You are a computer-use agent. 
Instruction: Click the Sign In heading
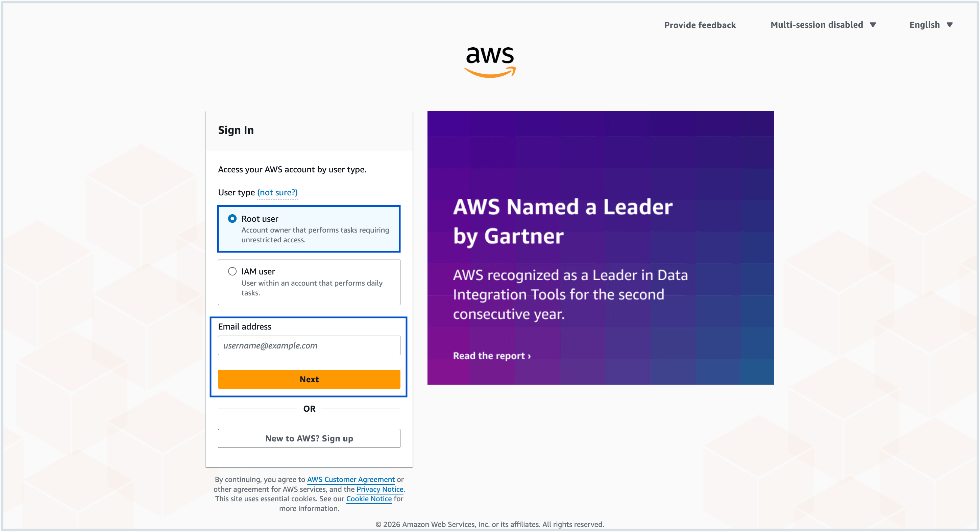tap(236, 130)
